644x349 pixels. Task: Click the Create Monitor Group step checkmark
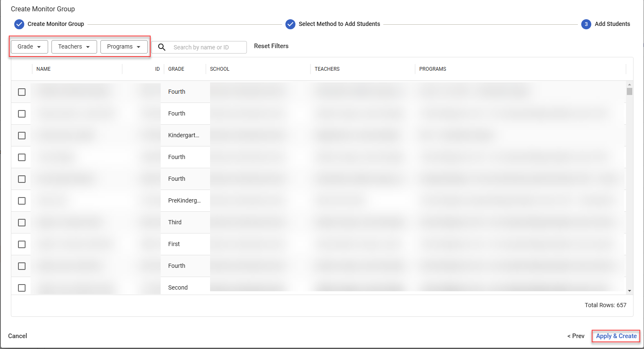[x=19, y=24]
